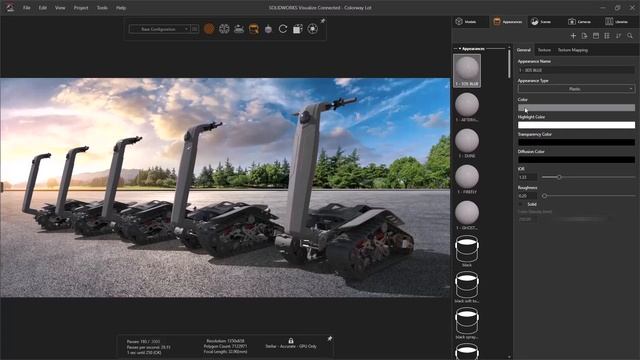Click the import appearance file icon
The image size is (640, 360).
584,36
